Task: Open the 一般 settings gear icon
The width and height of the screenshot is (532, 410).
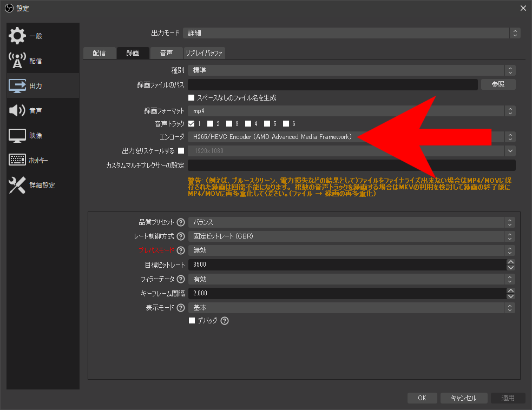Action: tap(17, 36)
